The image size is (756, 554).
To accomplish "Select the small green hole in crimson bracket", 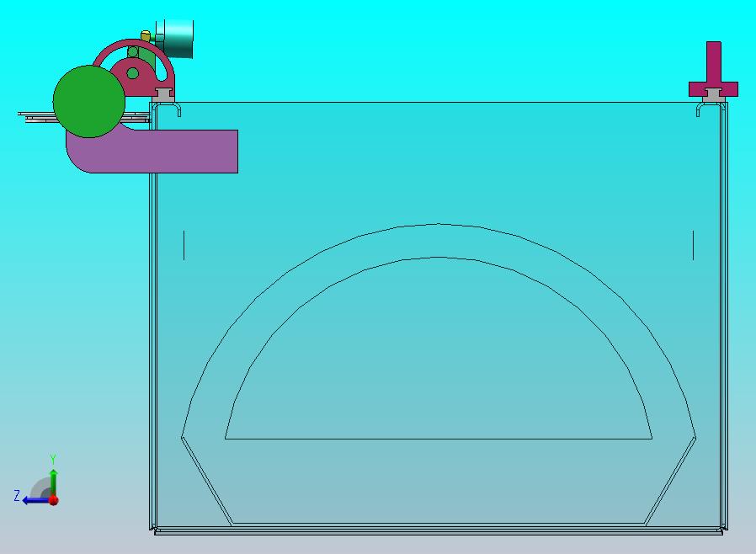I will pyautogui.click(x=132, y=74).
